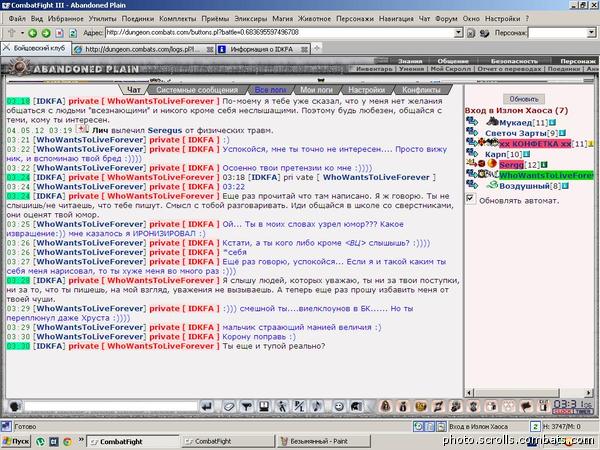
Task: Click the funnel filter icon in chat bar
Action: tap(246, 406)
